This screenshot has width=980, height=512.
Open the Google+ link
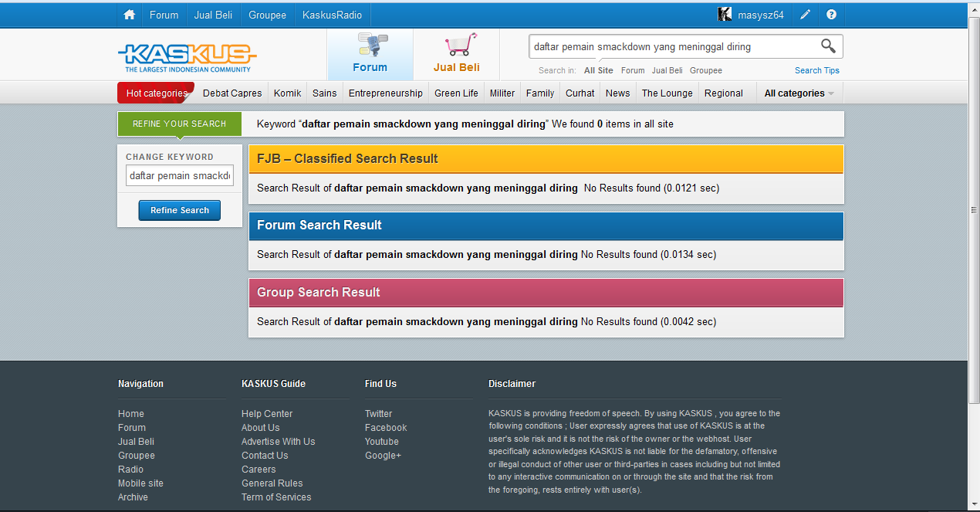coord(384,456)
